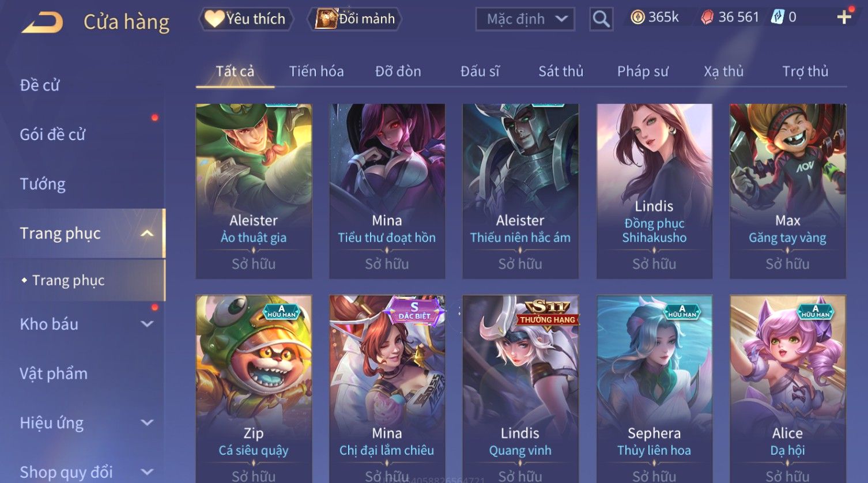Tap the gold coin currency icon
This screenshot has width=868, height=483.
pyautogui.click(x=637, y=17)
